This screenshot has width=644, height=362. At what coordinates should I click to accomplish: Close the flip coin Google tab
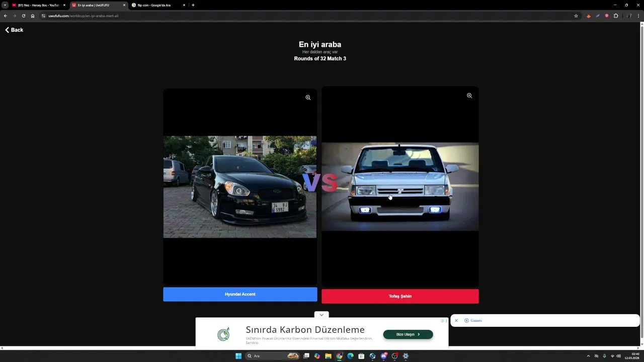(184, 5)
